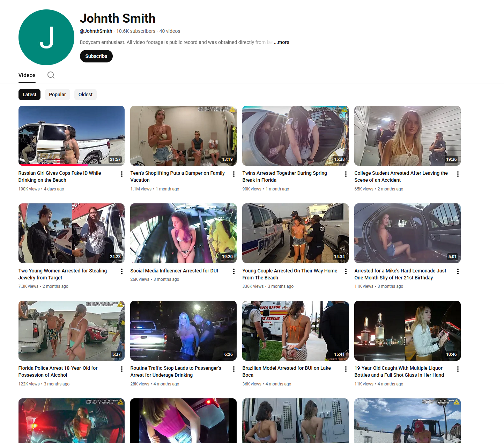504x443 pixels.
Task: Click the '4 days ago' upload date
Action: pos(54,189)
